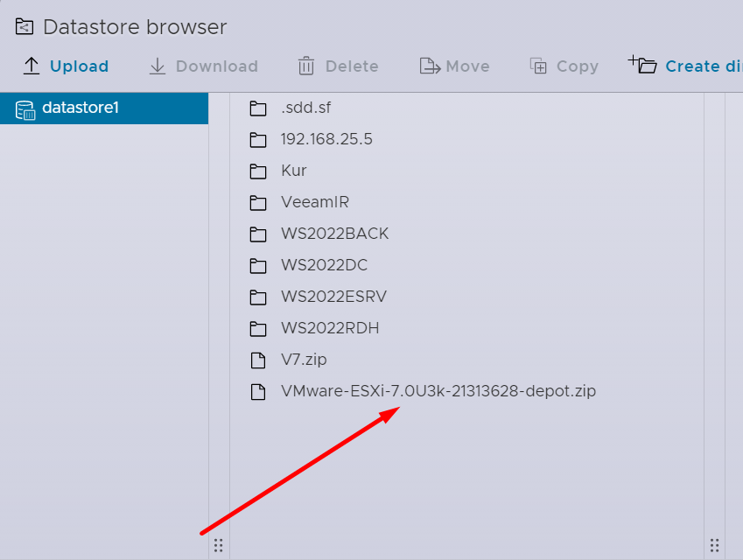Viewport: 743px width, 560px height.
Task: Click the .sdd.sf folder icon
Action: pos(258,108)
